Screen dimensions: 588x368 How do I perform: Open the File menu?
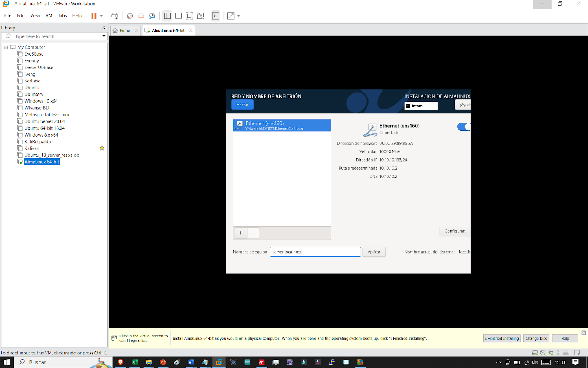(8, 15)
